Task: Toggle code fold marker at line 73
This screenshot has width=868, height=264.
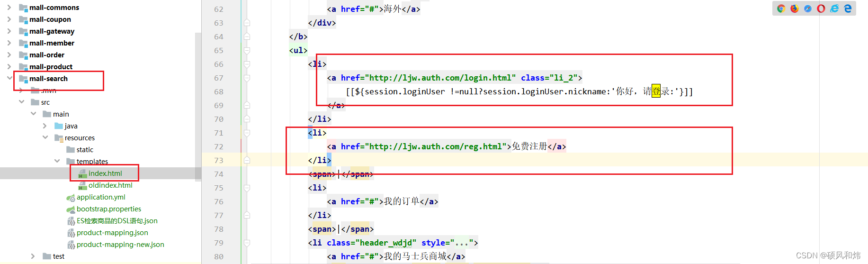Action: click(x=247, y=160)
